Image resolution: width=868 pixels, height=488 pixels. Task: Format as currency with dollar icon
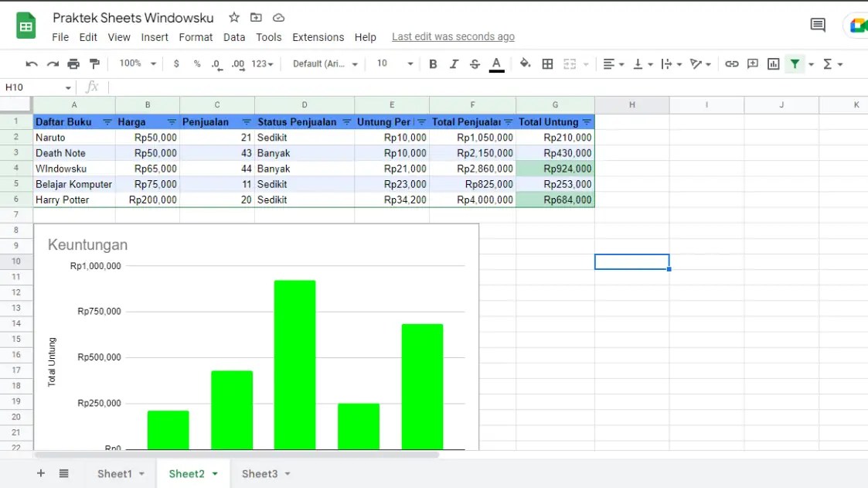176,63
